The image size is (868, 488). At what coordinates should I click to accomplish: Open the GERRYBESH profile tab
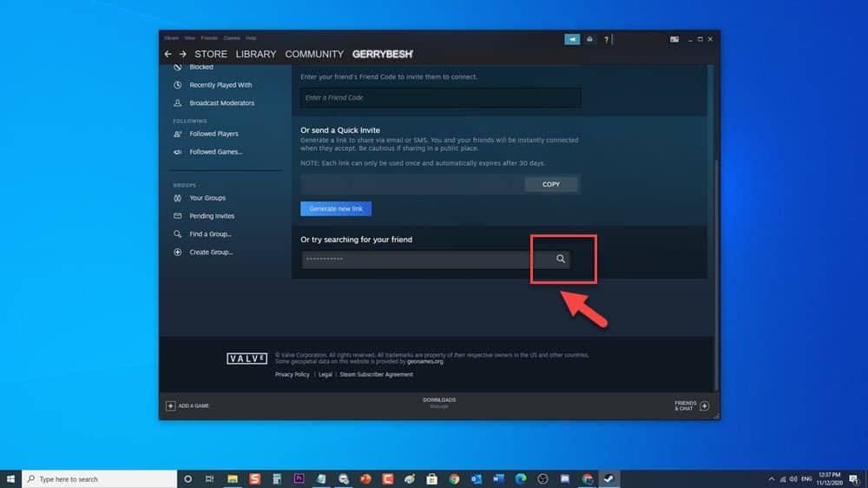point(383,55)
